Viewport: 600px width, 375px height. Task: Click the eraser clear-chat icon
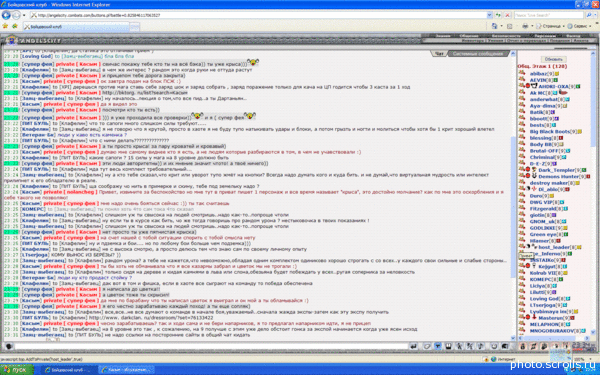427,347
